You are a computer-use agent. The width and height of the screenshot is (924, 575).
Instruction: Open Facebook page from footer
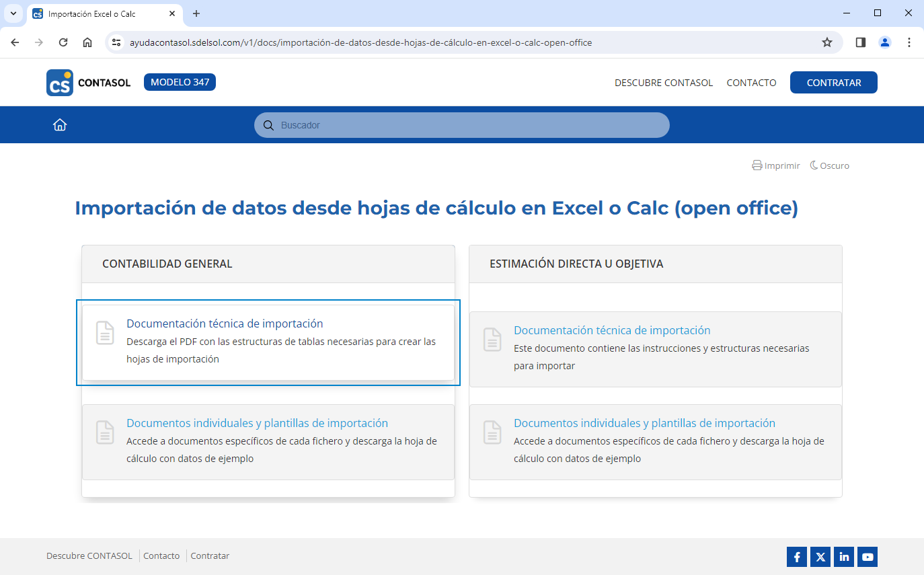[797, 557]
